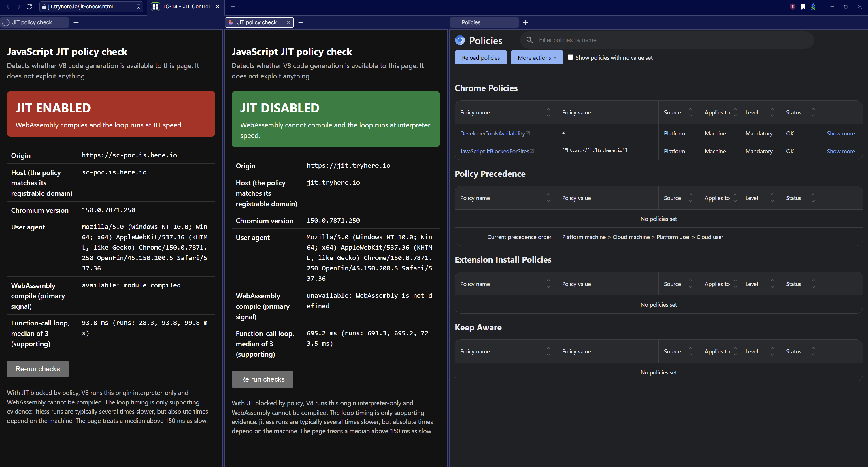Sort Chrome Policies by Status arrows
868x467 pixels.
click(813, 112)
